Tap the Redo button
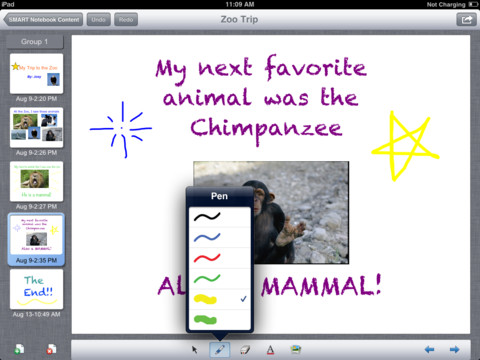This screenshot has width=480, height=360. point(126,20)
